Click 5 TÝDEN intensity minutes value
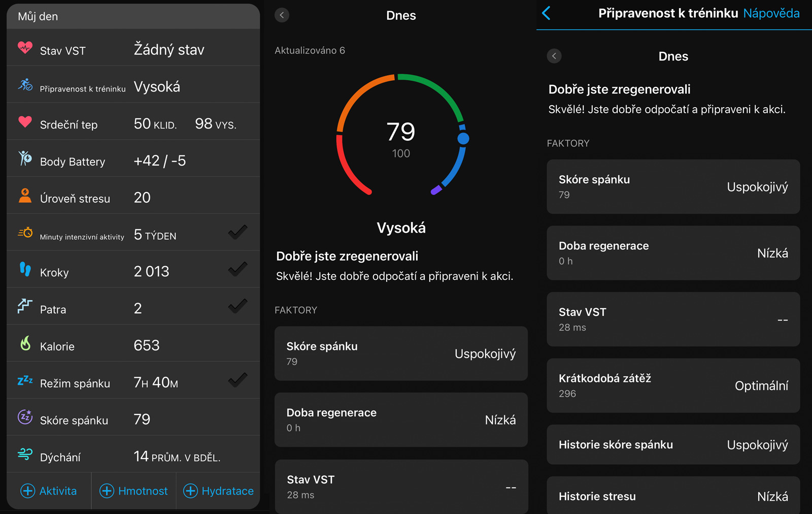Image resolution: width=812 pixels, height=514 pixels. coord(155,235)
